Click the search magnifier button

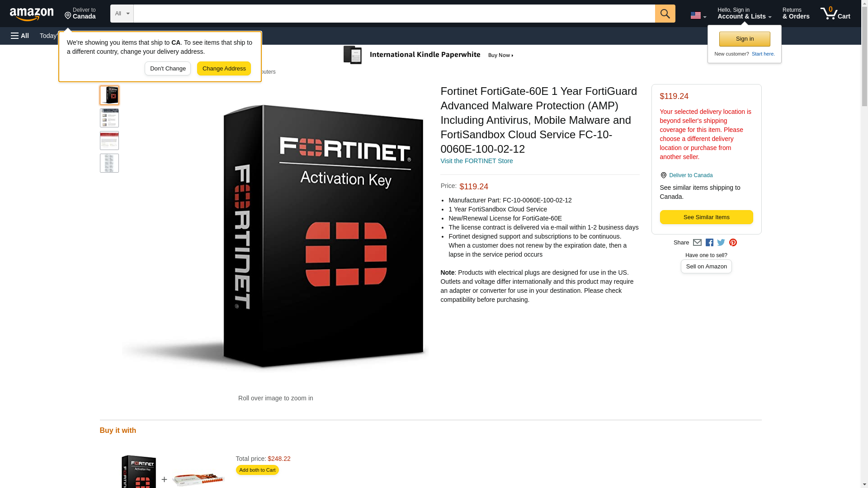pos(665,14)
